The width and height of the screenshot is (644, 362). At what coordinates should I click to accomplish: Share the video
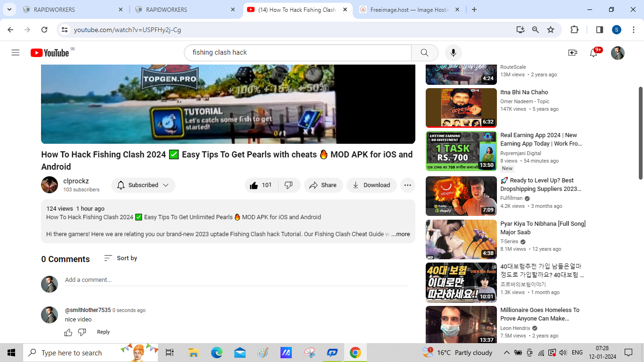(323, 185)
